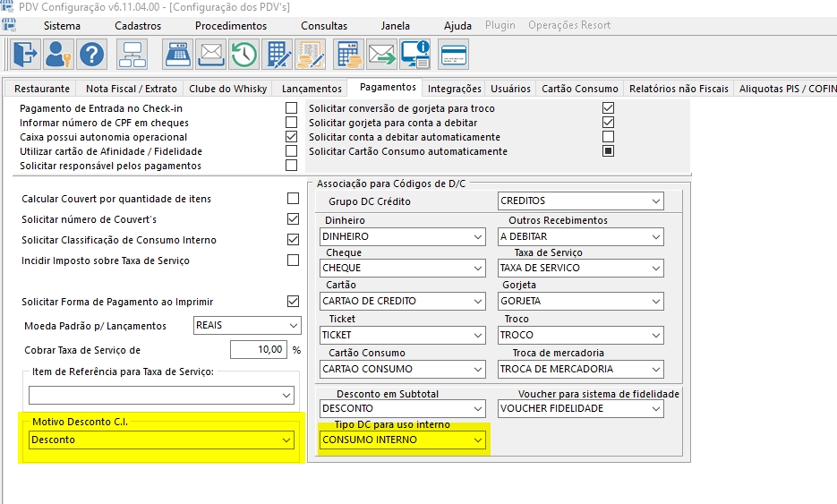Click the application icon left of Sistema

pyautogui.click(x=9, y=25)
